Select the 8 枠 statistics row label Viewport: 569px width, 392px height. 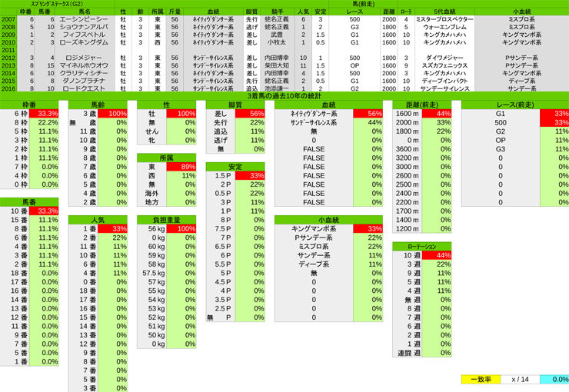pos(15,122)
